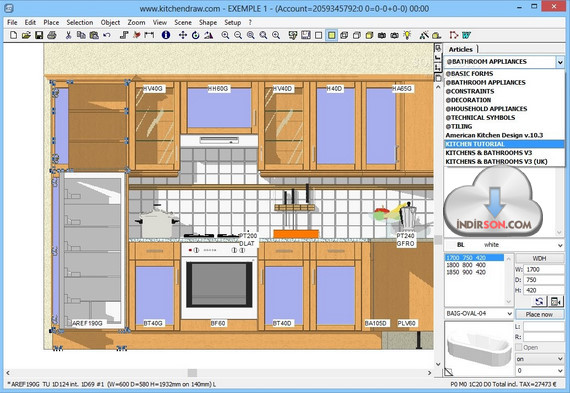Open the Setup menu
Screen dimensions: 570x393
coord(233,22)
